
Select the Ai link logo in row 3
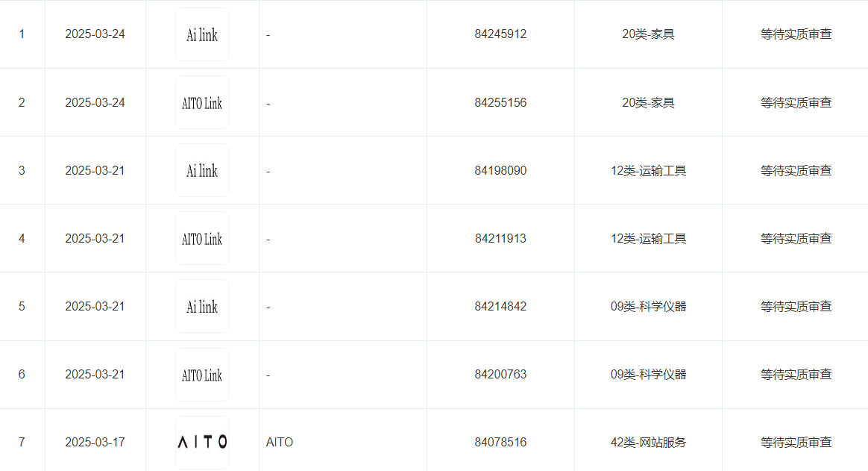[x=202, y=171]
